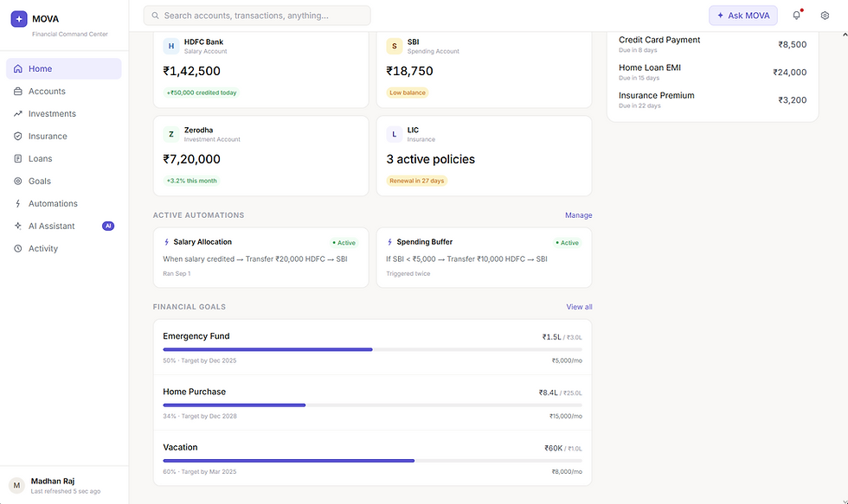Open the Insurance shield icon

(18, 136)
